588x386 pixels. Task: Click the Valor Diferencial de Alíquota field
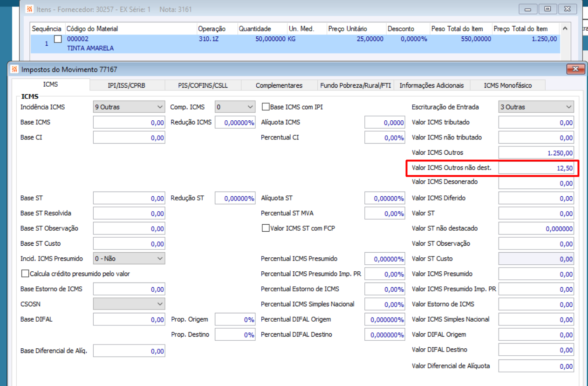pyautogui.click(x=536, y=366)
